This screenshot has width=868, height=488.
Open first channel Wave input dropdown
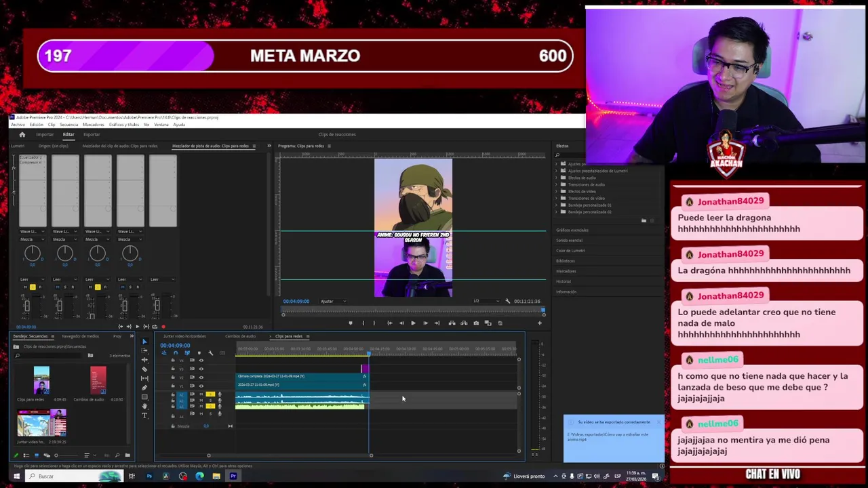click(x=33, y=231)
